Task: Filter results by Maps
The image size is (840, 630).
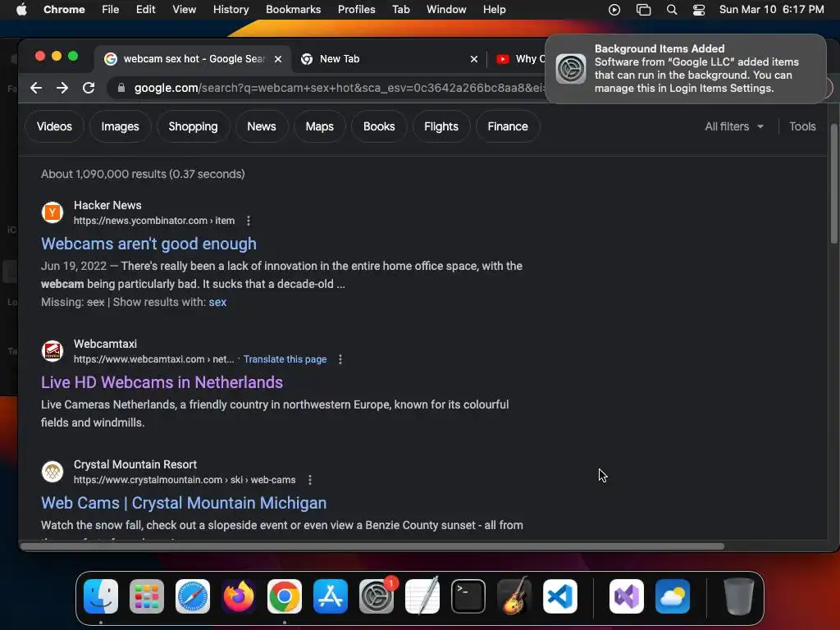Action: (319, 126)
